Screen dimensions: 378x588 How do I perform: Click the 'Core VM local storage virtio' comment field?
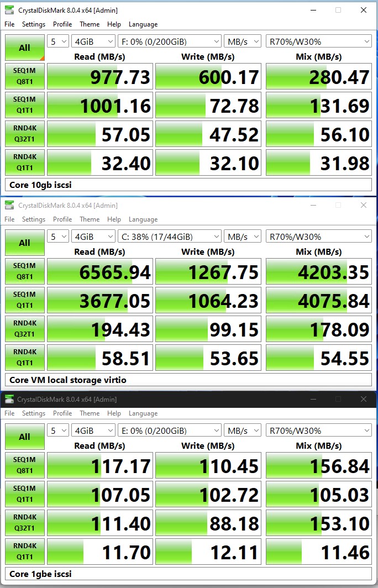188,380
